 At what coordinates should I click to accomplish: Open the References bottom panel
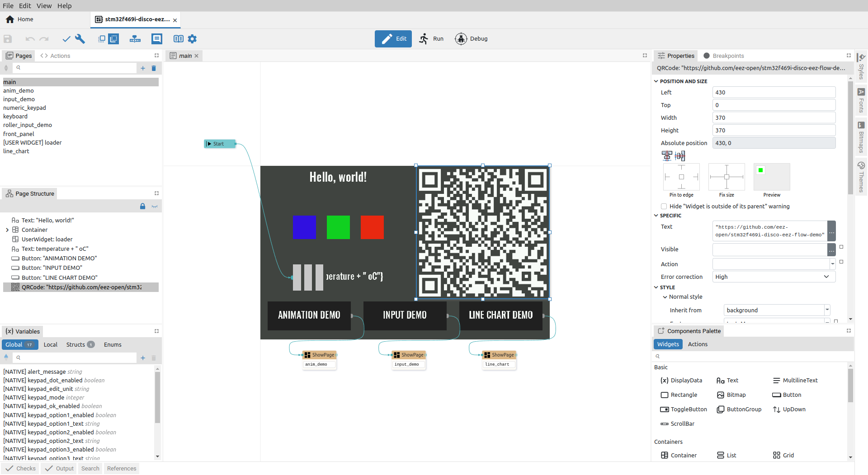(122, 469)
